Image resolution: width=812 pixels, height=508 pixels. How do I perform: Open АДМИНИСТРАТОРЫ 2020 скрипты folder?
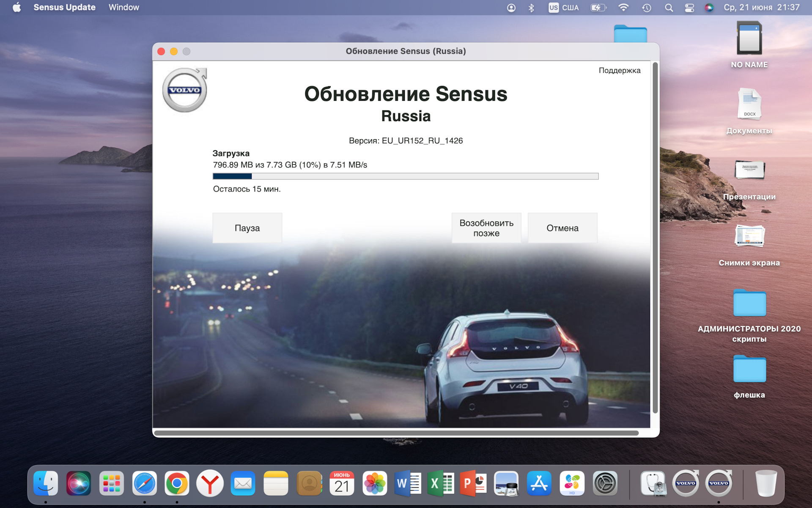749,303
